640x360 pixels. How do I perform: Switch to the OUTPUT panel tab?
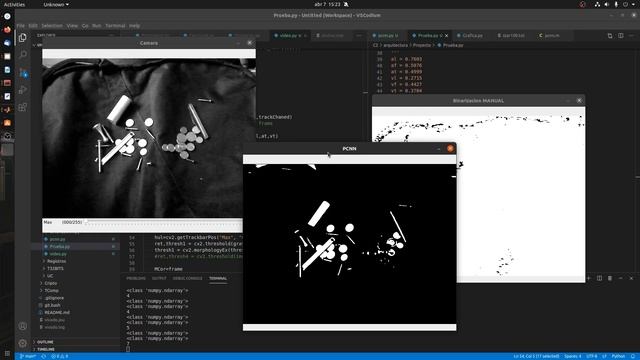(159, 278)
